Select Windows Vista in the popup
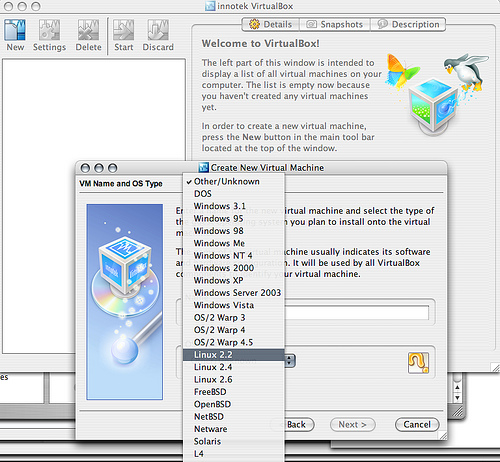Viewport: 500px width, 462px height. pyautogui.click(x=234, y=305)
